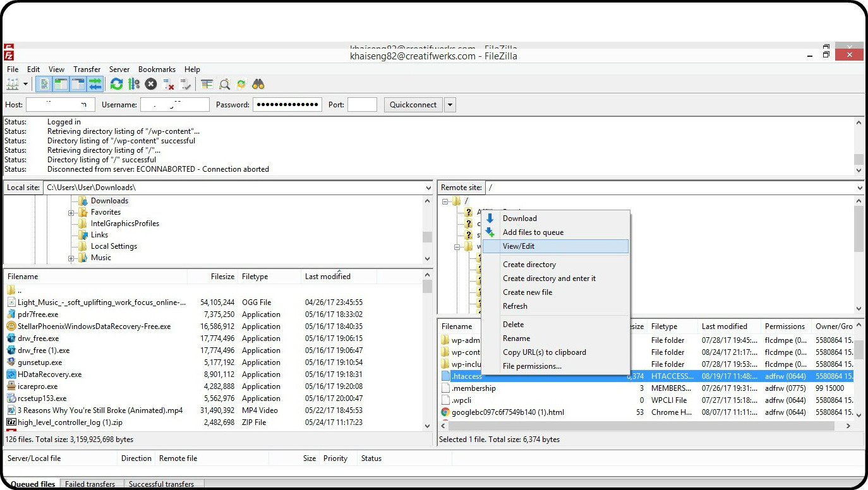Image resolution: width=868 pixels, height=490 pixels.
Task: Click the Music folder icon in local tree
Action: tap(83, 258)
